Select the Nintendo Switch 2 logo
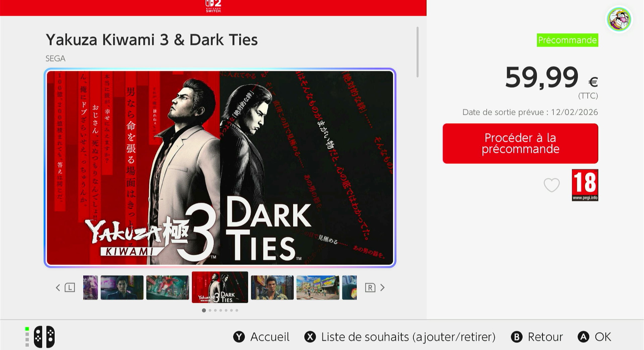The image size is (644, 350). click(213, 6)
